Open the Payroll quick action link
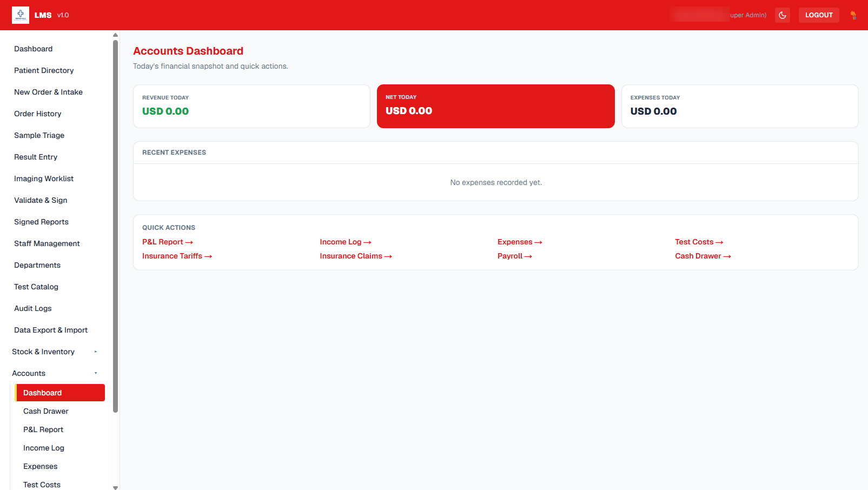The width and height of the screenshot is (868, 490). (x=515, y=256)
